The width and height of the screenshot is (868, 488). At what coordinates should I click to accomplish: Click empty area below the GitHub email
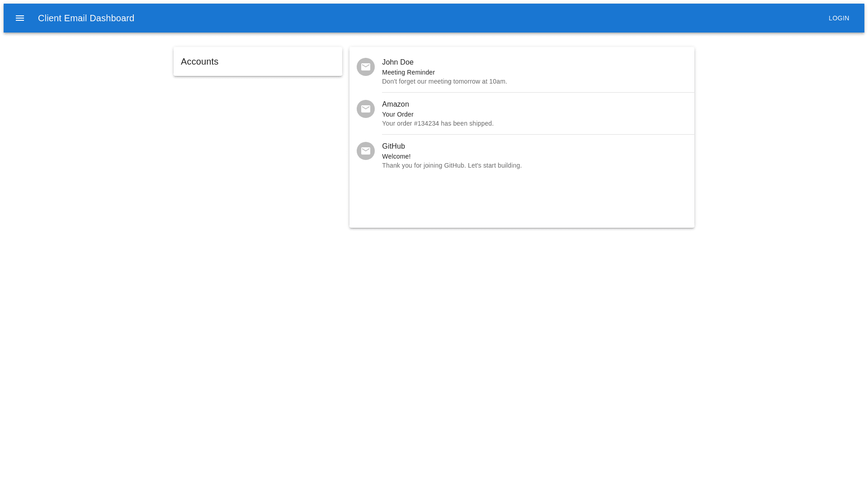[522, 201]
